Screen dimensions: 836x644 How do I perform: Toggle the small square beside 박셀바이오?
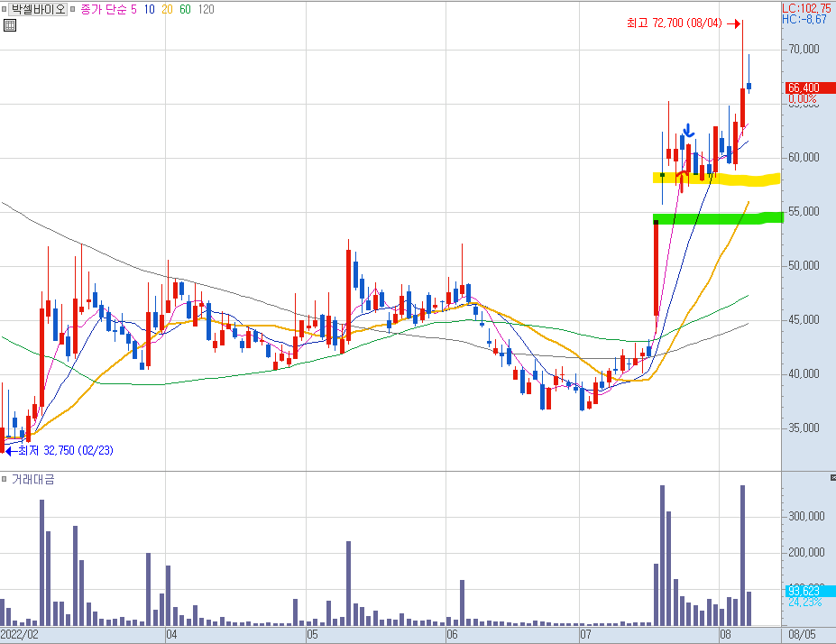[x=4, y=9]
